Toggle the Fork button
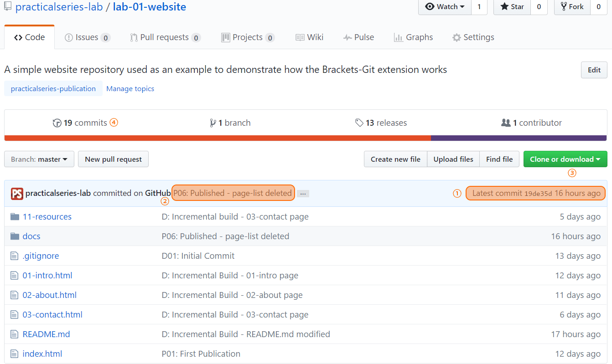Screen dimensions: 612x364 tap(571, 7)
